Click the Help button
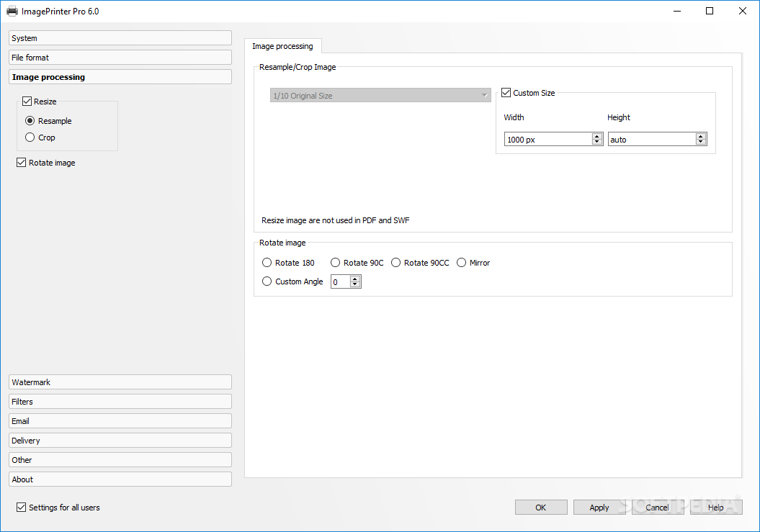 pos(716,507)
